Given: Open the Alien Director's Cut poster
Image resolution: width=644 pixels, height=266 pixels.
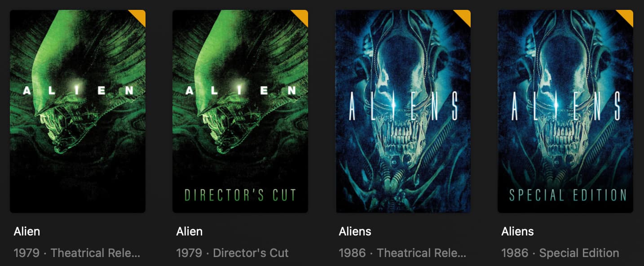Looking at the screenshot, I should coord(240,111).
